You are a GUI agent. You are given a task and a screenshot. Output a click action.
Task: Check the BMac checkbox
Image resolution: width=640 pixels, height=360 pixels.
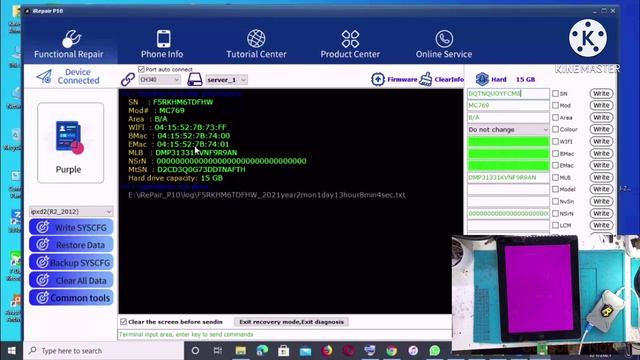(x=555, y=153)
